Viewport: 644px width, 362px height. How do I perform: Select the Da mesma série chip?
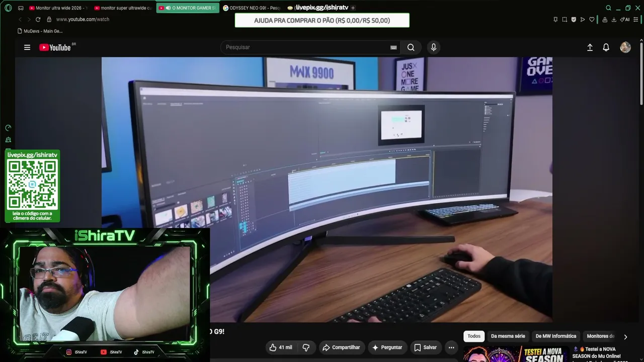click(508, 336)
